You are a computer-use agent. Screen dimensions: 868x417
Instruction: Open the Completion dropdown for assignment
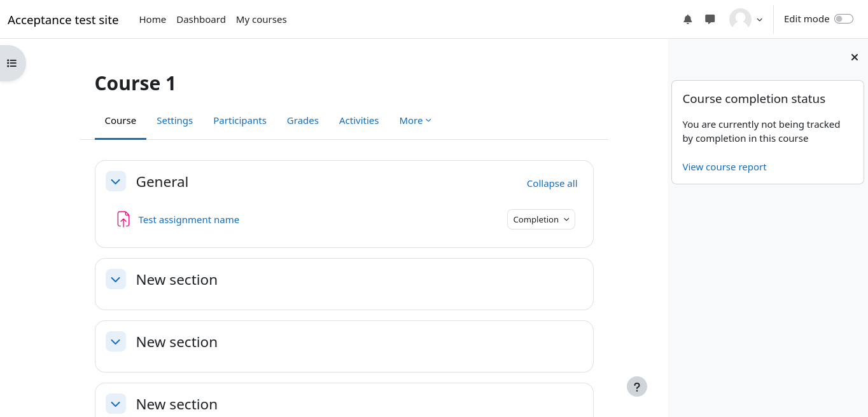[541, 219]
